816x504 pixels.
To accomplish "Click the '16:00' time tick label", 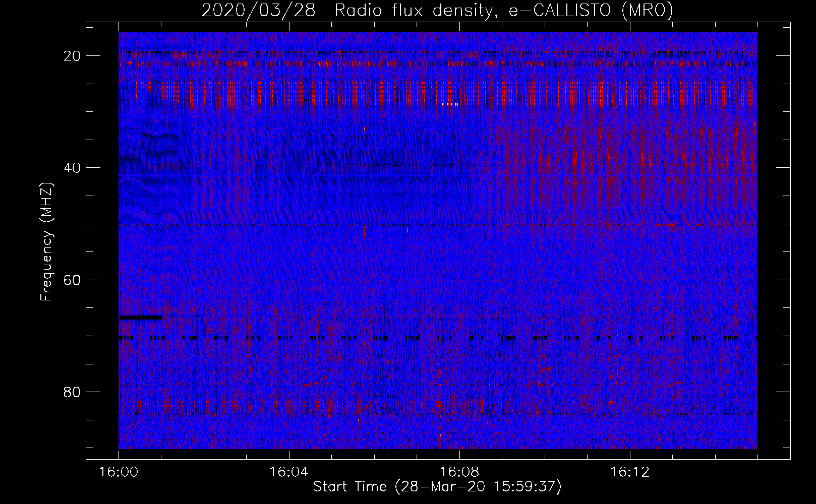I will 119,472.
